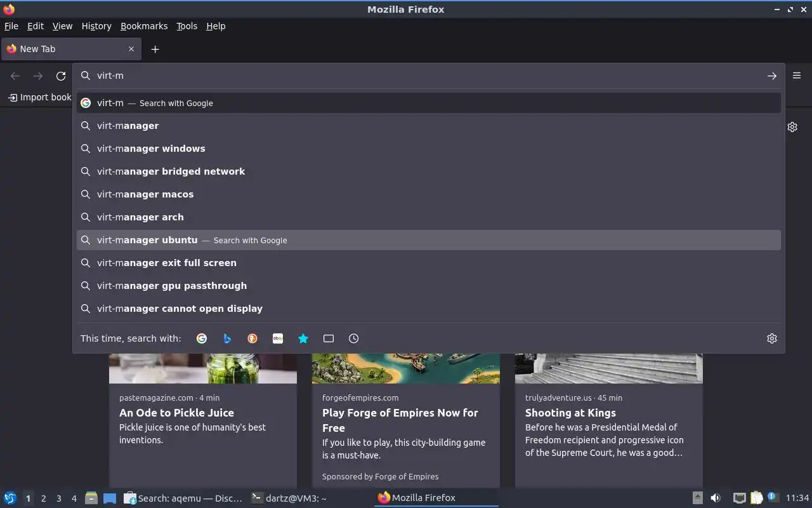Go back one page
Viewport: 812px width, 508px height.
click(x=15, y=76)
